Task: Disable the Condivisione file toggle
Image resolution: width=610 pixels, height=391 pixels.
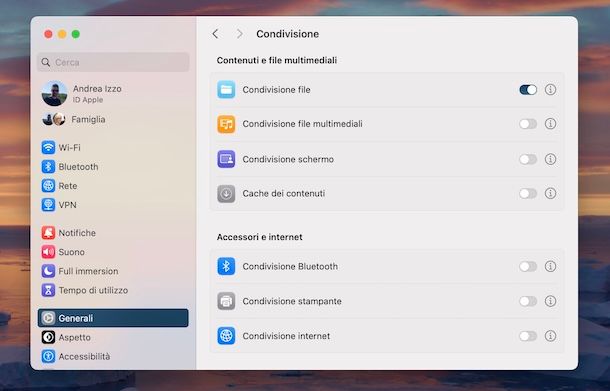Action: pyautogui.click(x=528, y=89)
